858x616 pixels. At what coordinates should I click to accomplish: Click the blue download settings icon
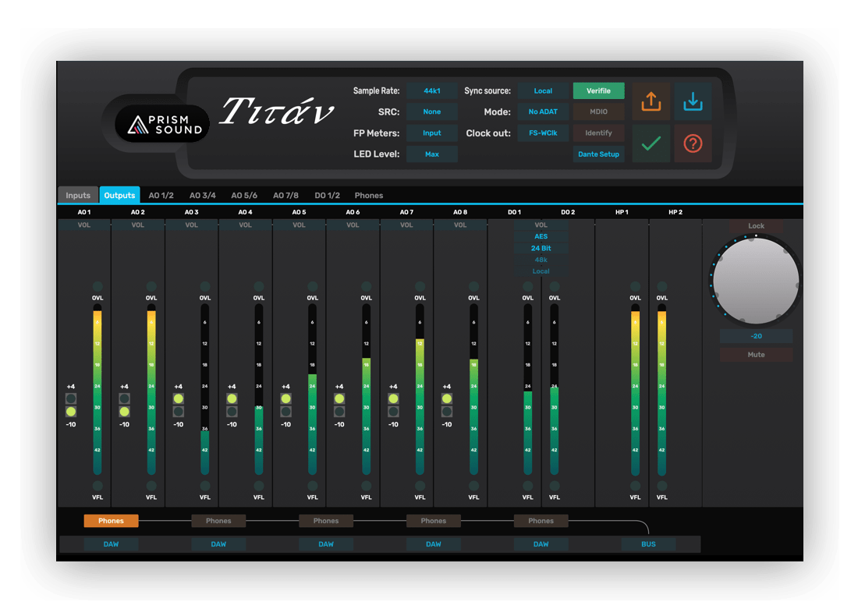coord(693,101)
